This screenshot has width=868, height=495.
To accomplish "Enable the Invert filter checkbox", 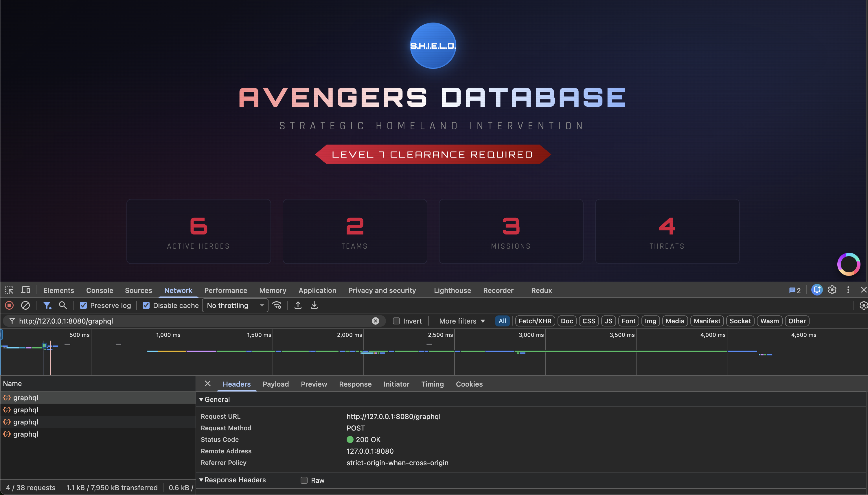I will pyautogui.click(x=396, y=321).
